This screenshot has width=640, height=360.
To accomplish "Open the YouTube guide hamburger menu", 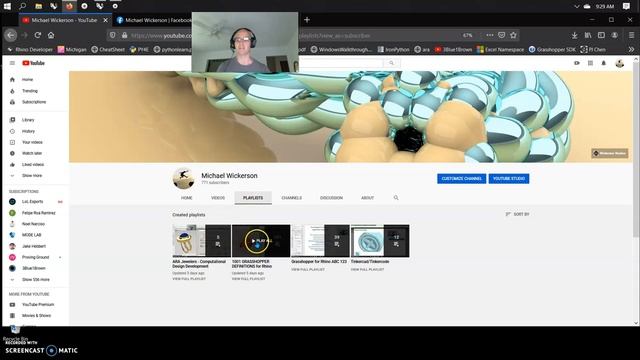I will [x=12, y=63].
